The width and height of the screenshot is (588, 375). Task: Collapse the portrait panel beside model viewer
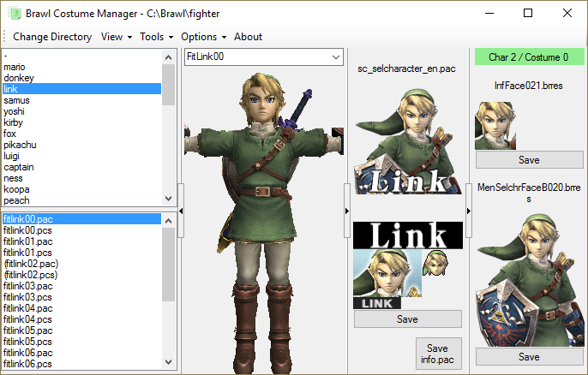[347, 211]
